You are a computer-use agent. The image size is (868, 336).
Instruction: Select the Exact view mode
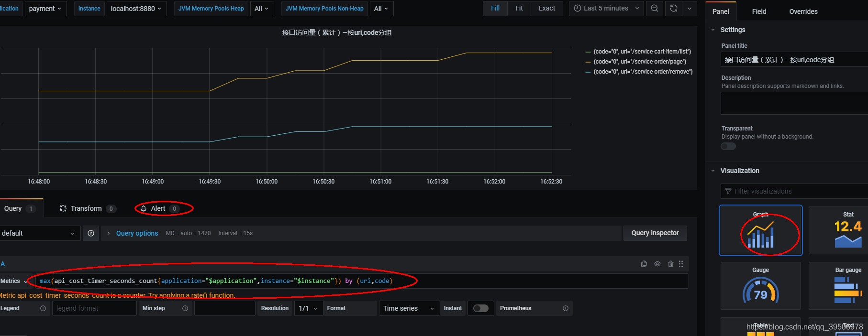coord(547,8)
